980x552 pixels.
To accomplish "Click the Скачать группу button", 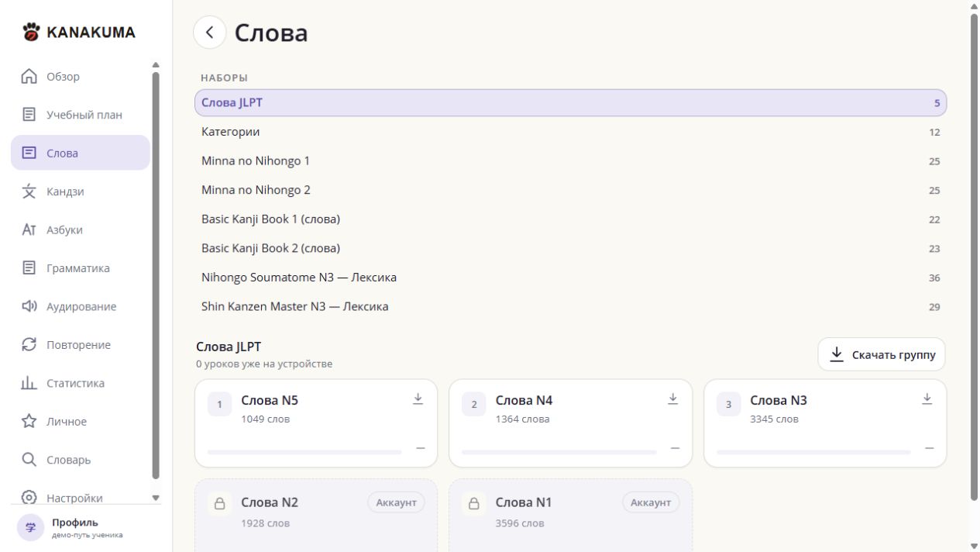I will (882, 354).
